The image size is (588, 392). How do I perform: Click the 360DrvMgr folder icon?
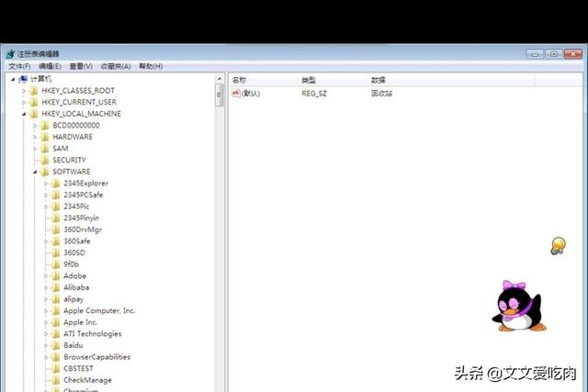coord(55,230)
